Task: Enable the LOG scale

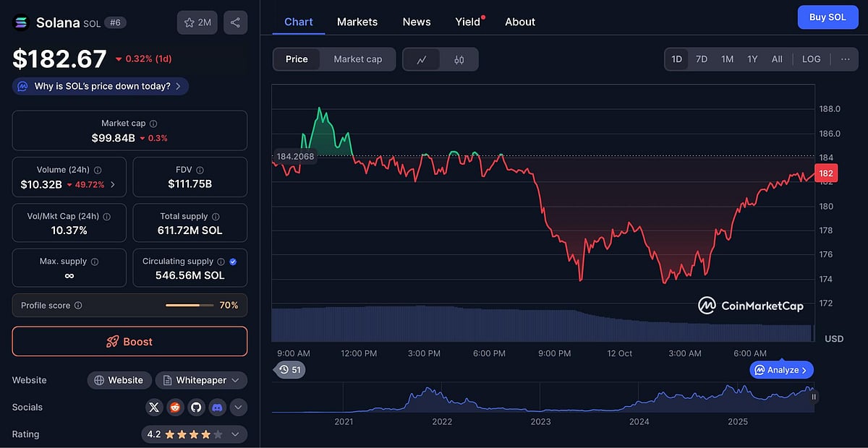Action: [x=811, y=59]
